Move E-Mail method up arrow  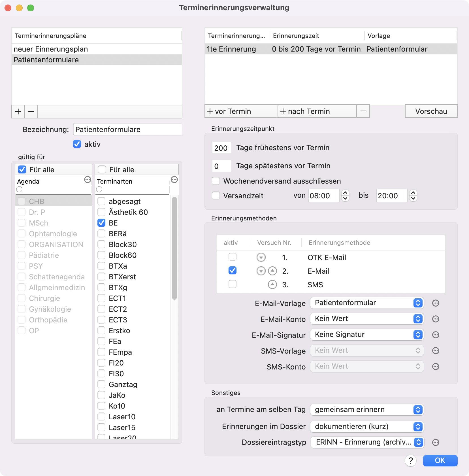point(272,271)
